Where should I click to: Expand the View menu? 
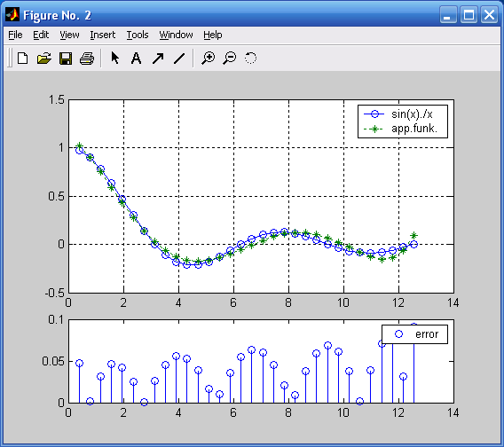[69, 35]
